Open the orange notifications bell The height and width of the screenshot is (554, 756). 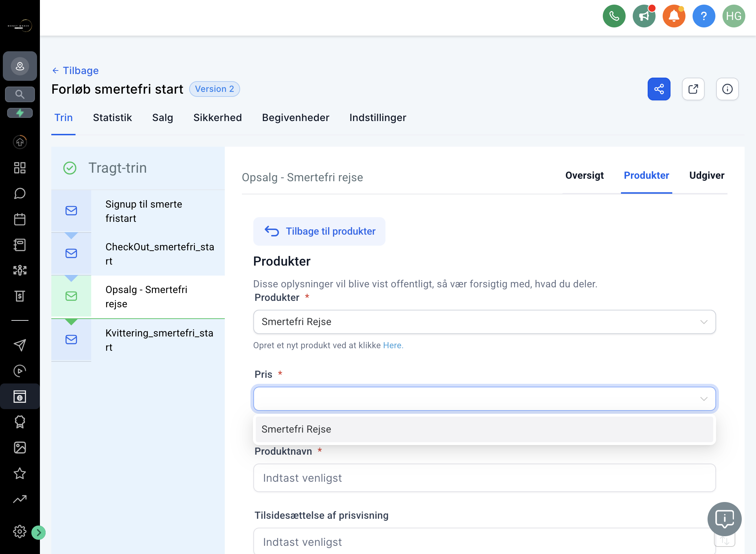pyautogui.click(x=674, y=16)
